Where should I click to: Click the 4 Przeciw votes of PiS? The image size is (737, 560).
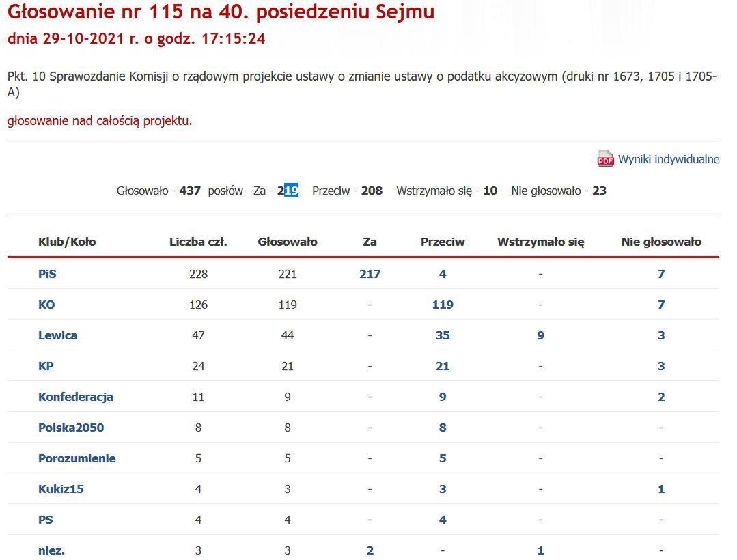(443, 273)
